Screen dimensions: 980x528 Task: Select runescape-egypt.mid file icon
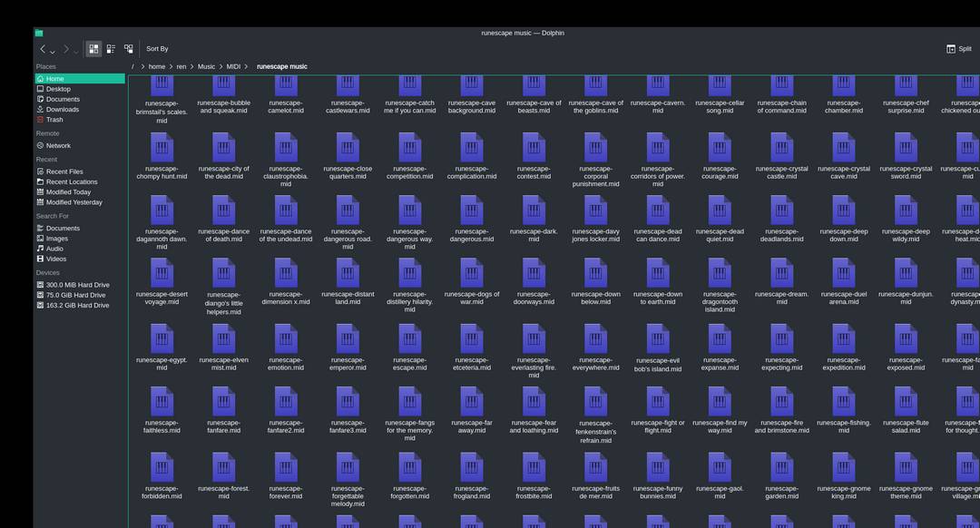point(162,338)
